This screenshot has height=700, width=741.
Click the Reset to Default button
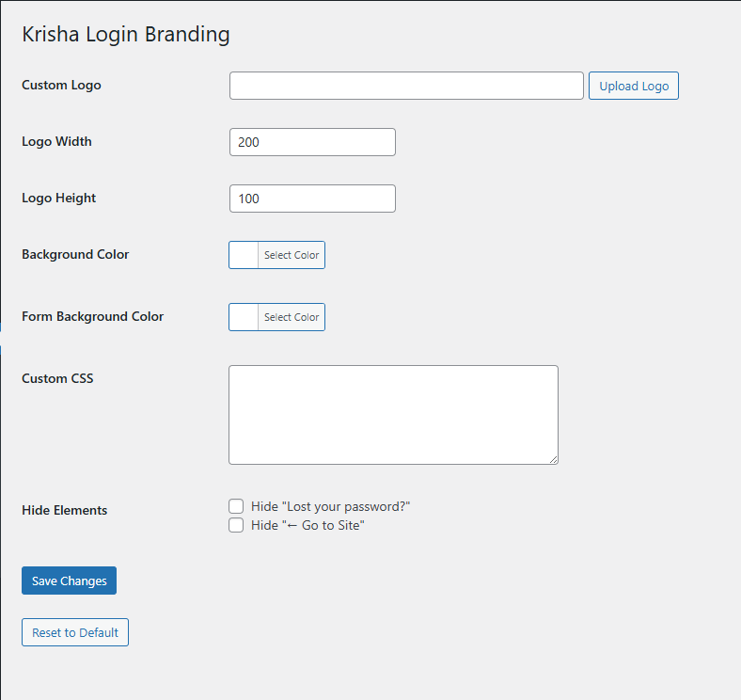(x=75, y=632)
